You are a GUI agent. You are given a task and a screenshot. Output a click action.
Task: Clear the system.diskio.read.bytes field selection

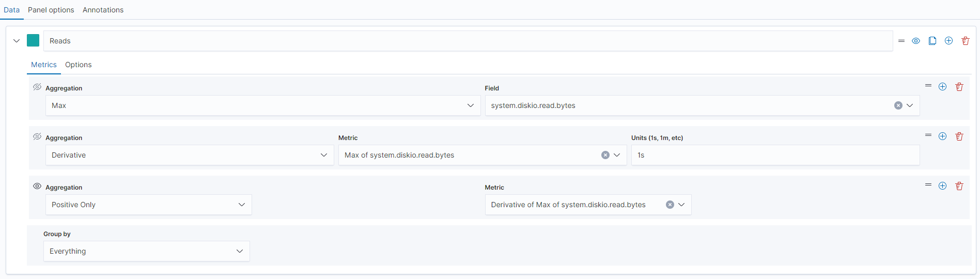point(898,105)
